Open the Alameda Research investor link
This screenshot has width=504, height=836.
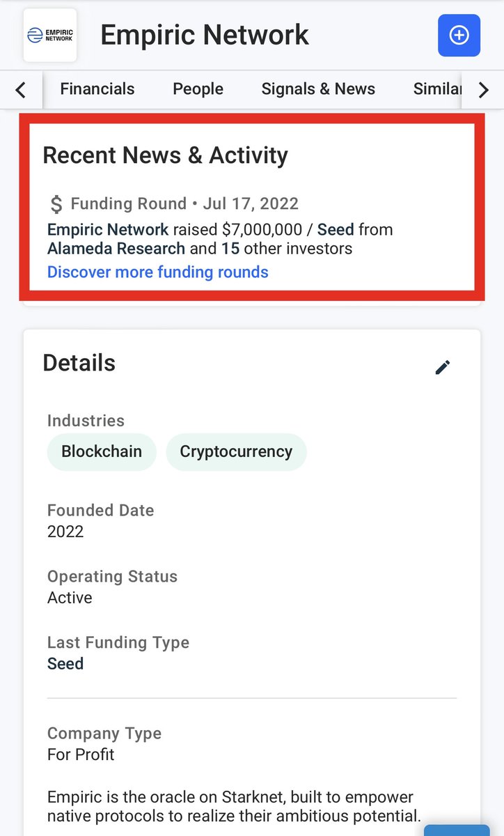tap(116, 249)
